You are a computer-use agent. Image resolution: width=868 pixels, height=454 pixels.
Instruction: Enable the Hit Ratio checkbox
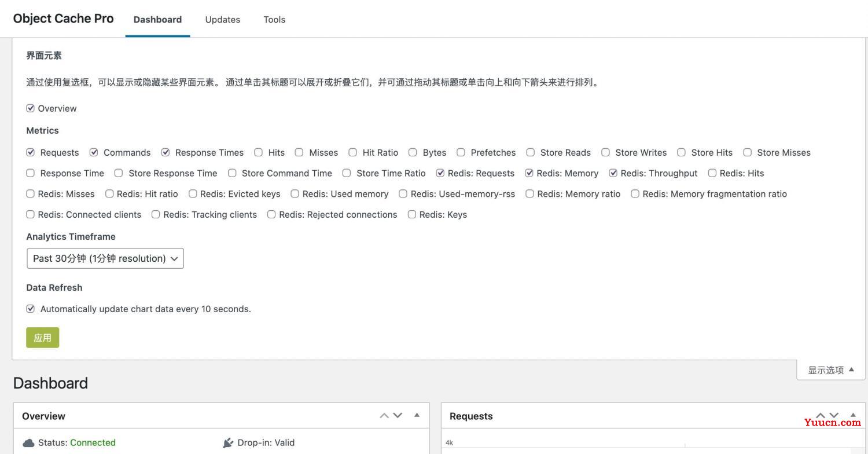[x=353, y=152]
